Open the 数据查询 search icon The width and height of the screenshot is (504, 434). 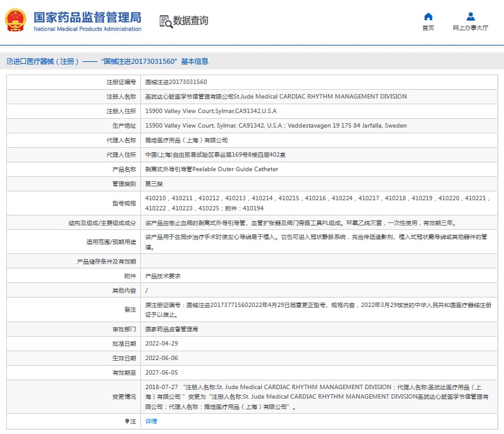point(166,21)
